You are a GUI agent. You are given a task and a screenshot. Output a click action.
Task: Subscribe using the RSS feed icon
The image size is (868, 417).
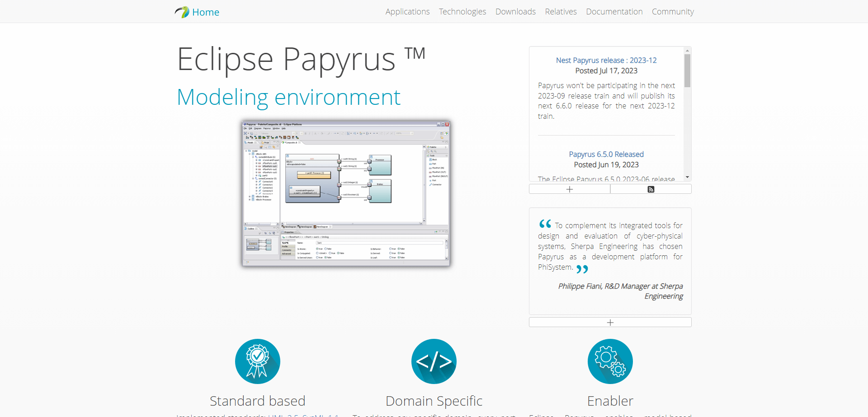point(651,189)
